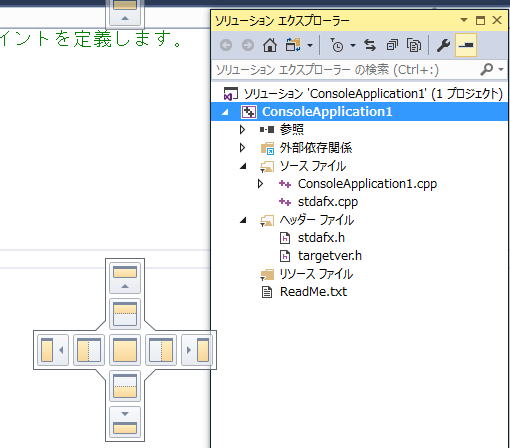Select stdafx.h header file
The width and height of the screenshot is (510, 448).
click(x=321, y=238)
